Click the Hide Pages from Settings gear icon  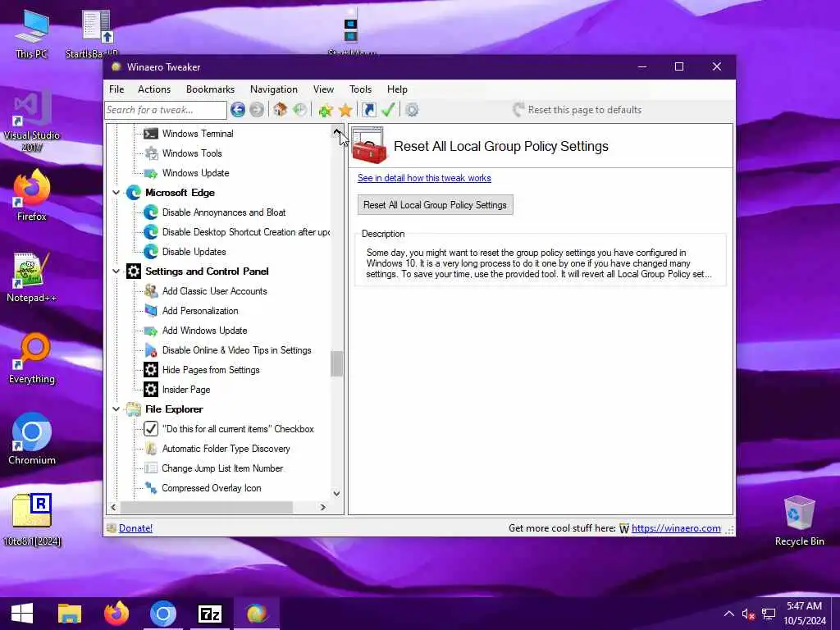[151, 370]
